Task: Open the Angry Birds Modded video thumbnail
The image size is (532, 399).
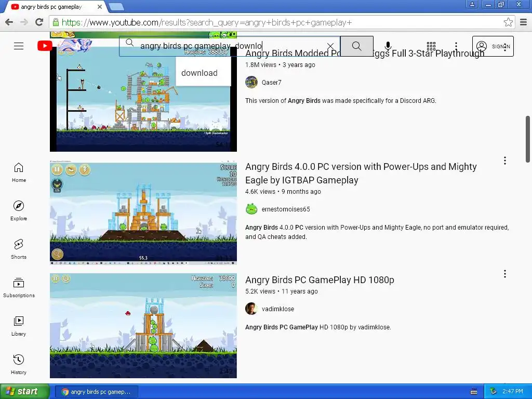Action: pyautogui.click(x=143, y=102)
